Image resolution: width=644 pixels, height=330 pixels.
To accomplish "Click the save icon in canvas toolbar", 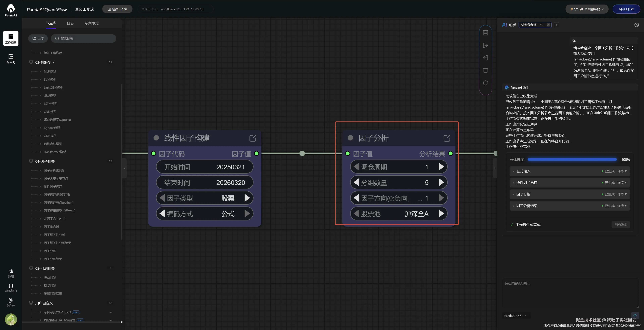I will tap(485, 33).
